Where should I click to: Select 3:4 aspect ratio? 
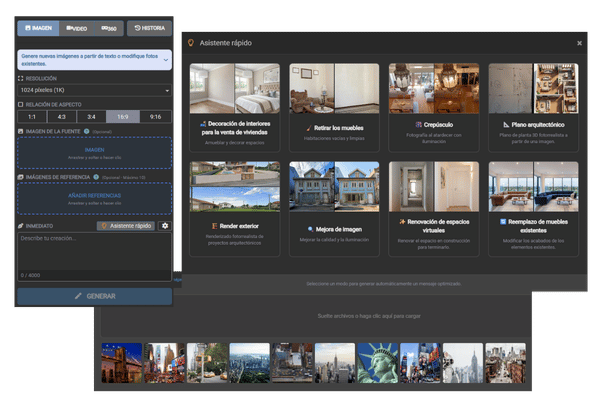91,117
